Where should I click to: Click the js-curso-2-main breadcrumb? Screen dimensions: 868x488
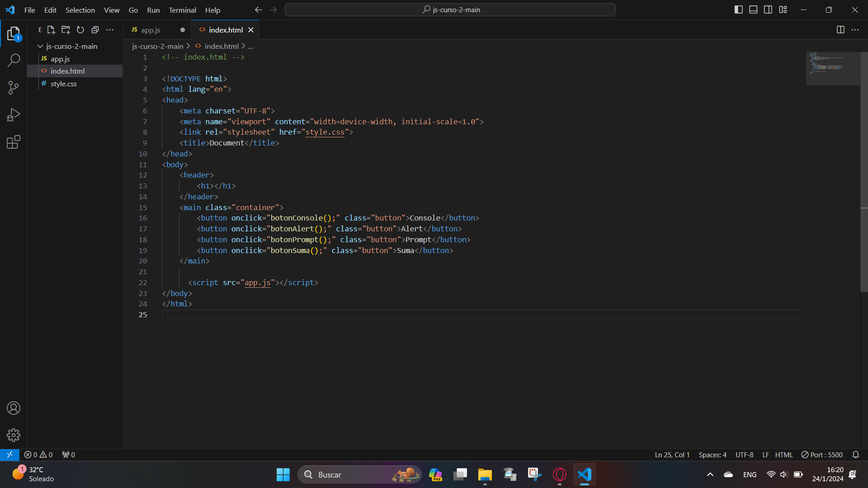[x=158, y=46]
